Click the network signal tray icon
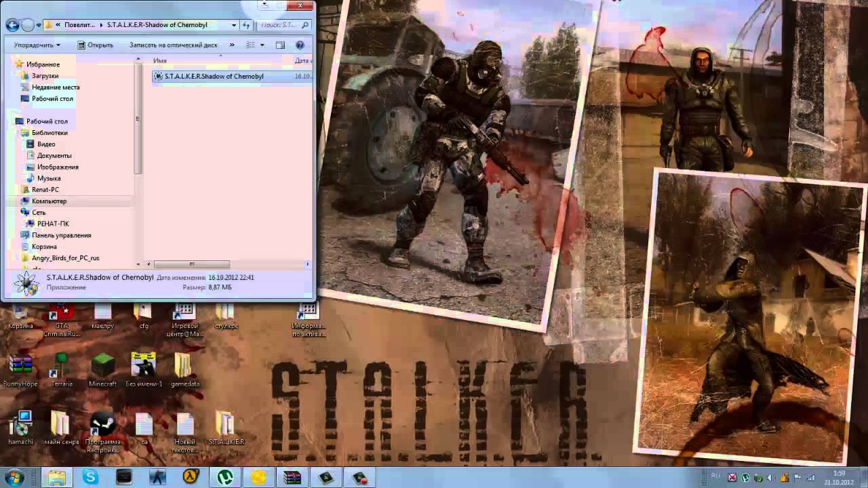The height and width of the screenshot is (488, 868). click(810, 478)
